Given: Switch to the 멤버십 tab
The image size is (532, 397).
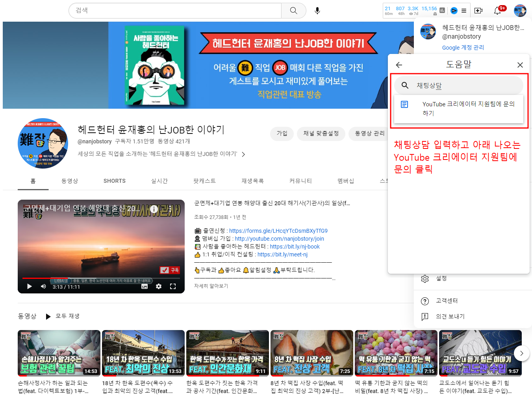Looking at the screenshot, I should pos(346,181).
